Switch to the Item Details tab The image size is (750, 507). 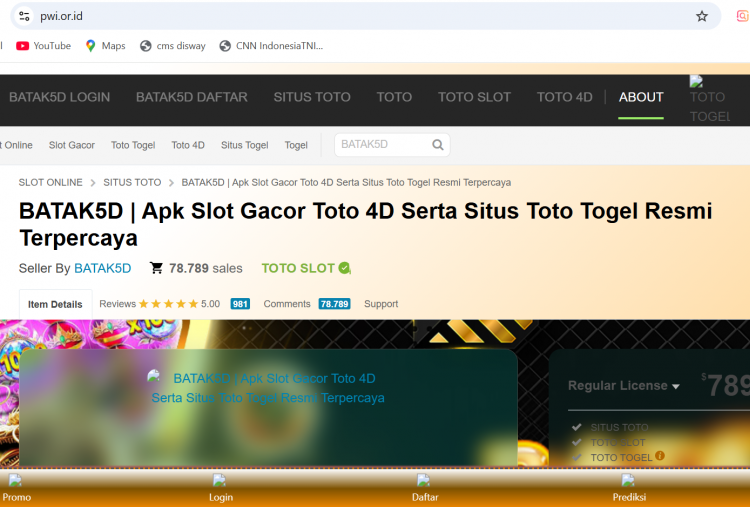[55, 304]
